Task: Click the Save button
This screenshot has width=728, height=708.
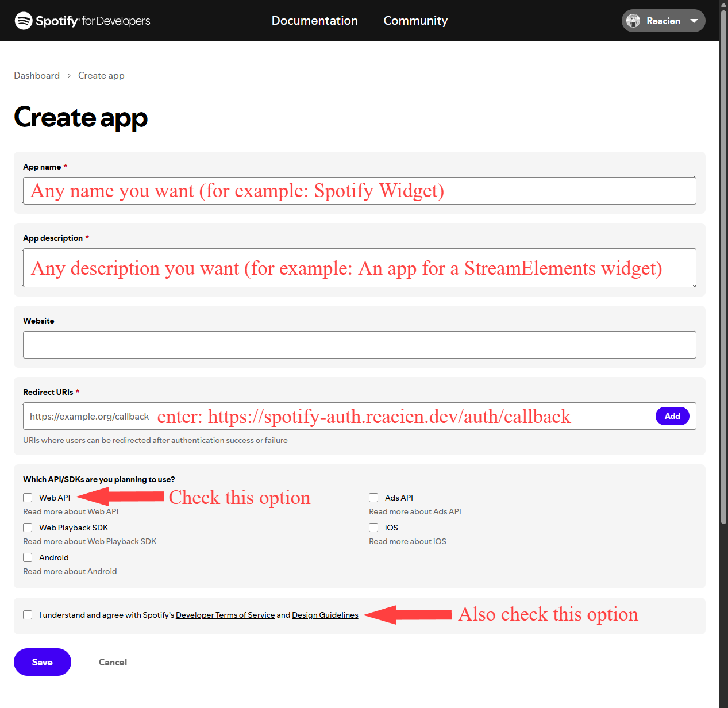Action: pyautogui.click(x=43, y=662)
